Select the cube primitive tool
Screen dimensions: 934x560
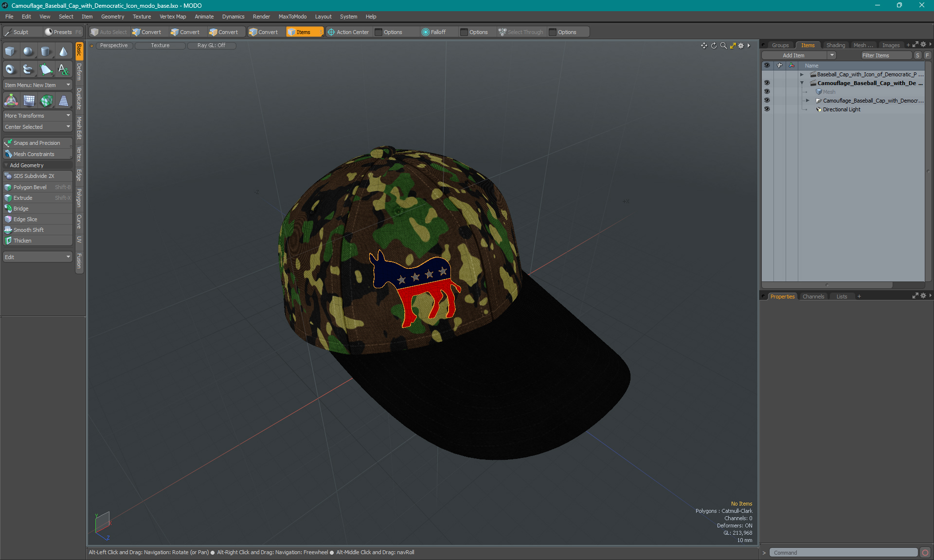pyautogui.click(x=11, y=52)
